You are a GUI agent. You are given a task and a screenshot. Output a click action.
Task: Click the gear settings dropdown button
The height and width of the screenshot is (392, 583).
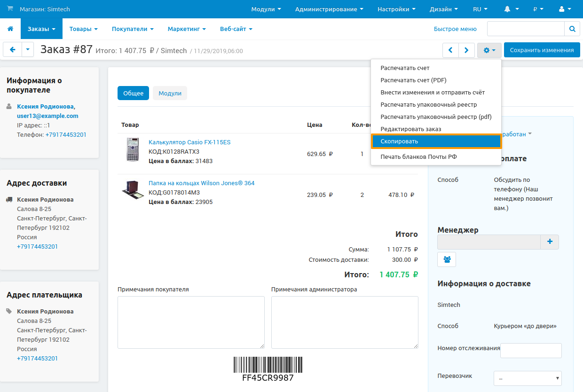[x=489, y=50]
